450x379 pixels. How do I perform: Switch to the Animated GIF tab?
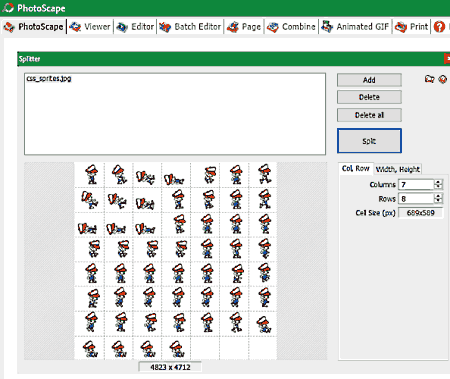pyautogui.click(x=355, y=27)
